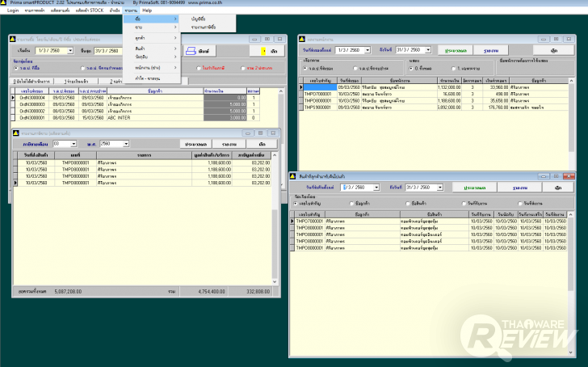Click the yellow exit icon in purchase report window

pos(263,52)
